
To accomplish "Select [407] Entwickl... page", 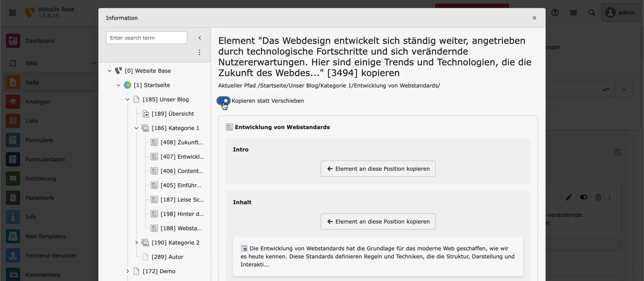I will (x=182, y=157).
